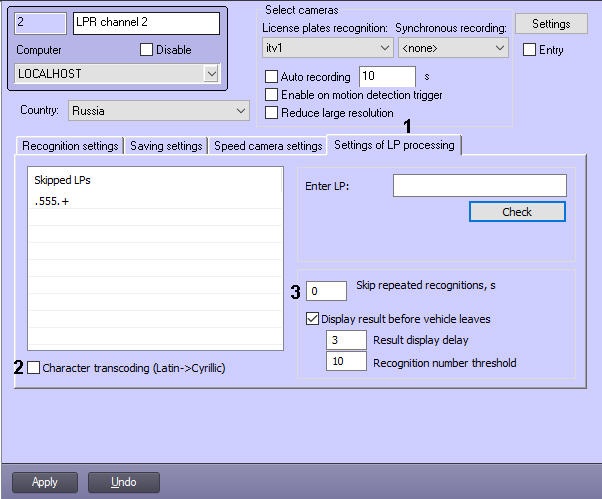
Task: Enable Reduce large resolution option
Action: pyautogui.click(x=271, y=113)
